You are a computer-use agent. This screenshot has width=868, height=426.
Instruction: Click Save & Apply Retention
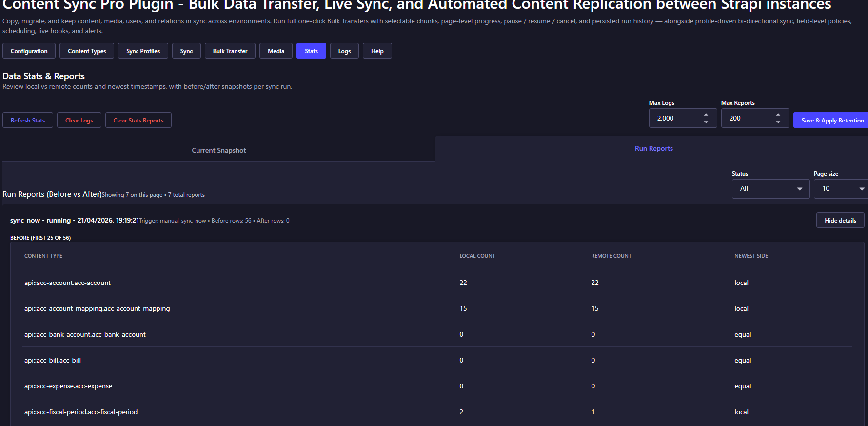coord(832,120)
